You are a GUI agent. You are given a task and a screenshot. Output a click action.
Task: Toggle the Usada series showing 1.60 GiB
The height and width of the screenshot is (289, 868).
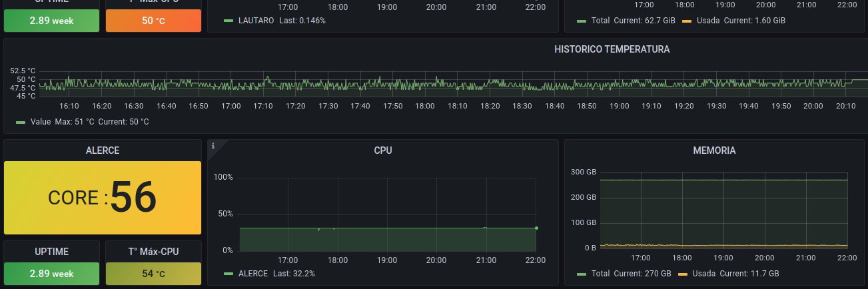pos(707,21)
